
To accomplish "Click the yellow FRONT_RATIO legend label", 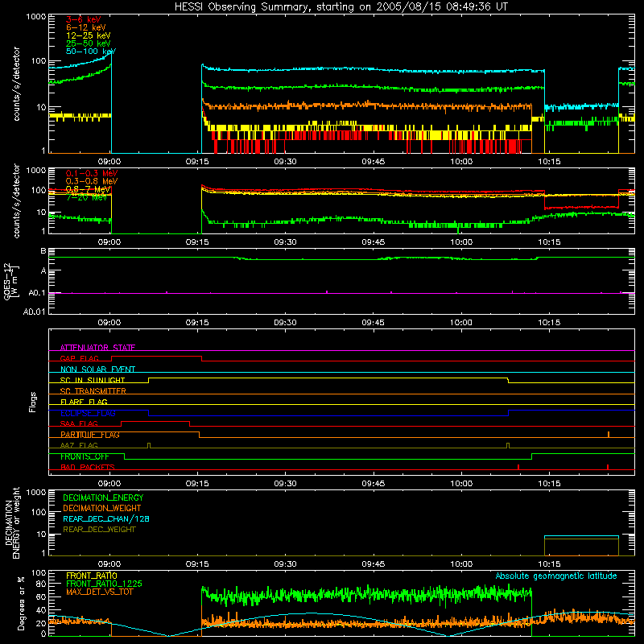I will click(92, 576).
